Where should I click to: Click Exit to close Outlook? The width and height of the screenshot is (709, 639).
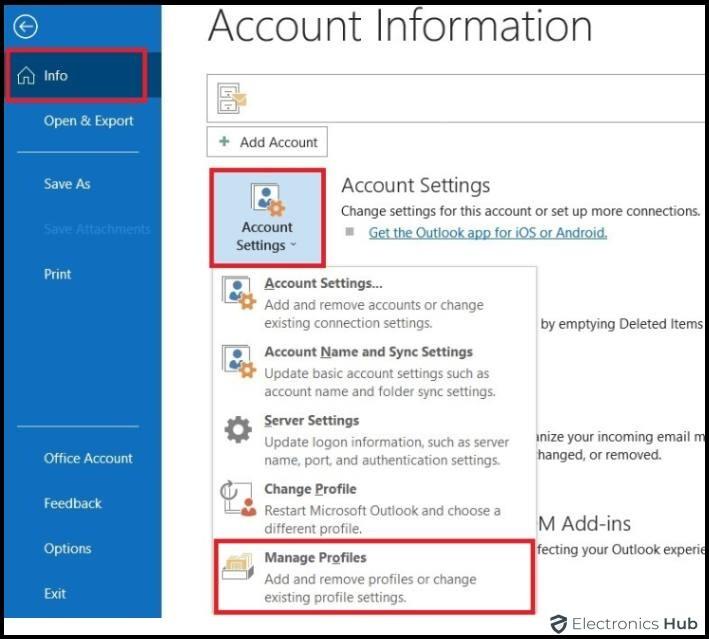point(55,594)
